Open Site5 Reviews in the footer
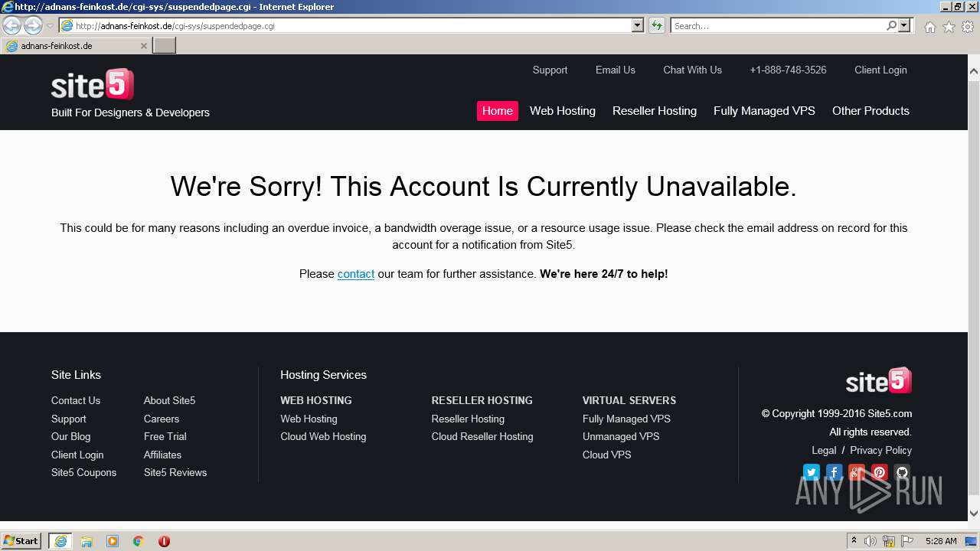980x551 pixels. 175,472
